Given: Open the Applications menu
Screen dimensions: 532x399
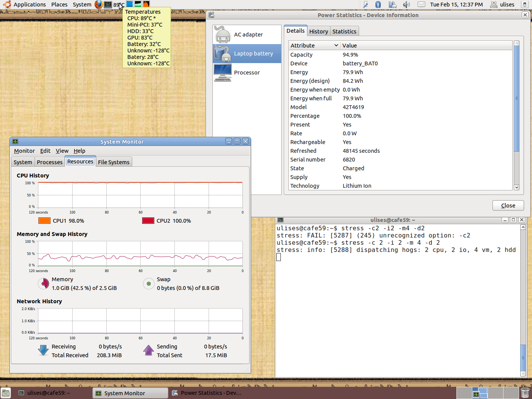Looking at the screenshot, I should [x=29, y=5].
